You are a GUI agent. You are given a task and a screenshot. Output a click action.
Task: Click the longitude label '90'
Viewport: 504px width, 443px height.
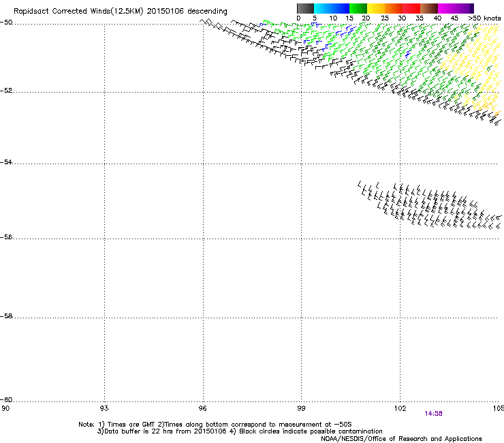click(x=5, y=408)
